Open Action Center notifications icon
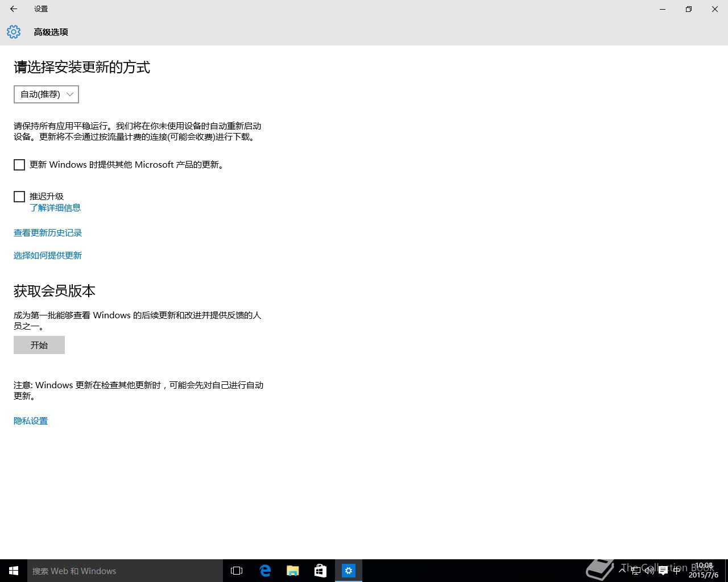 663,571
